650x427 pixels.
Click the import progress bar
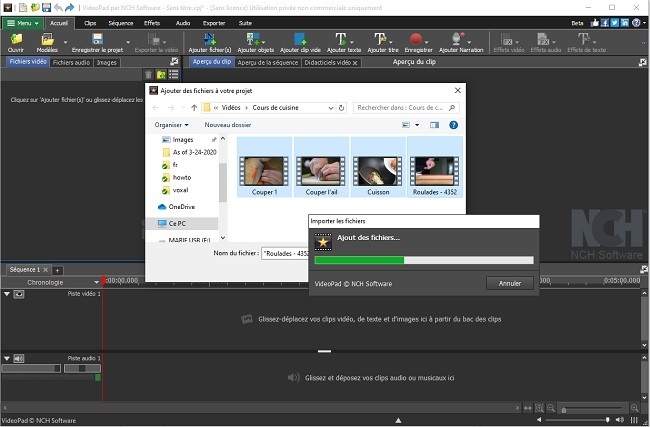pos(424,260)
